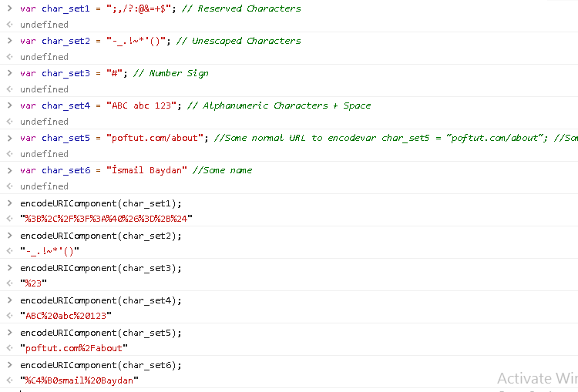This screenshot has width=578, height=392.
Task: Click the input chevron beside char_set4 declaration
Action: (x=10, y=106)
